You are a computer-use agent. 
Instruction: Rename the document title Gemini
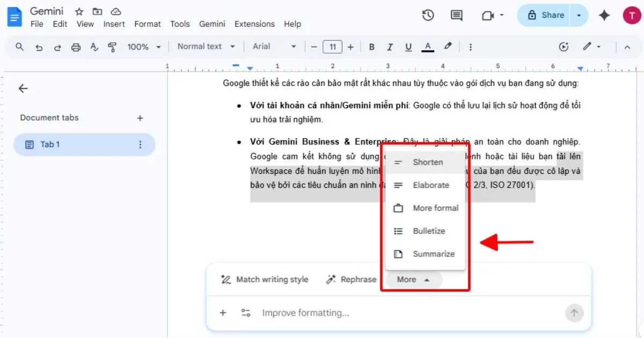47,11
